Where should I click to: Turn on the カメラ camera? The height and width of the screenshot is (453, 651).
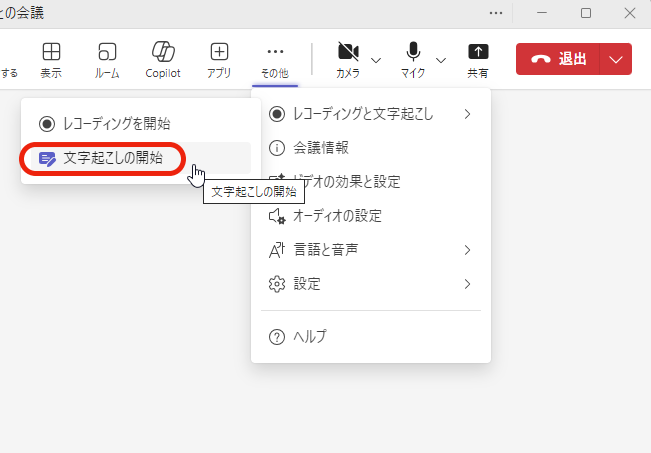coord(348,60)
